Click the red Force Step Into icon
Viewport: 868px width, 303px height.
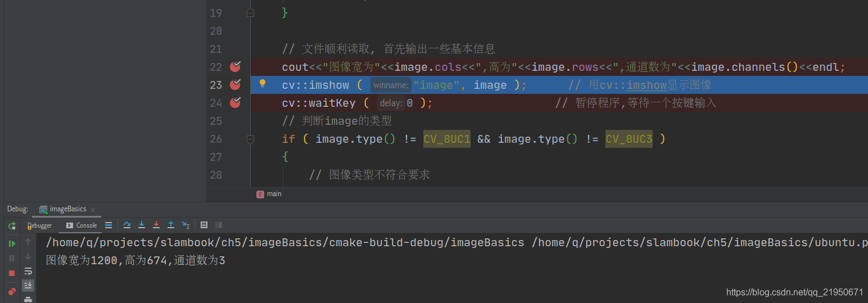click(156, 225)
